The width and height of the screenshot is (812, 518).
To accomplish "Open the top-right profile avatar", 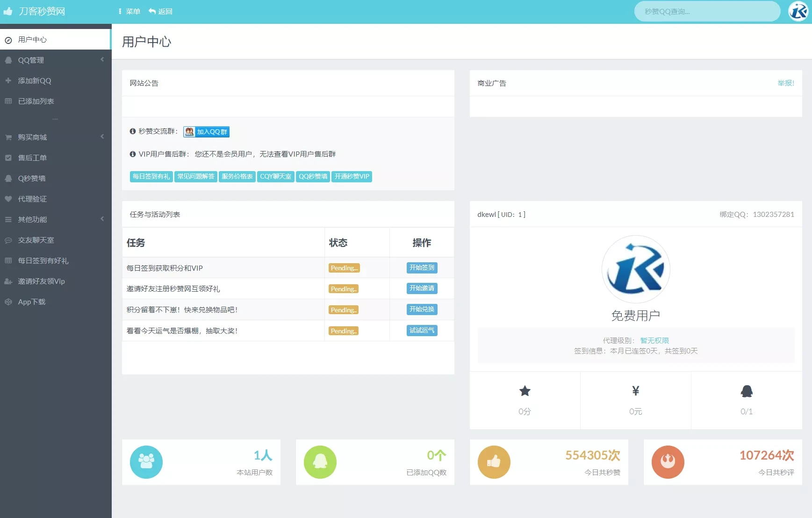I will coord(798,11).
